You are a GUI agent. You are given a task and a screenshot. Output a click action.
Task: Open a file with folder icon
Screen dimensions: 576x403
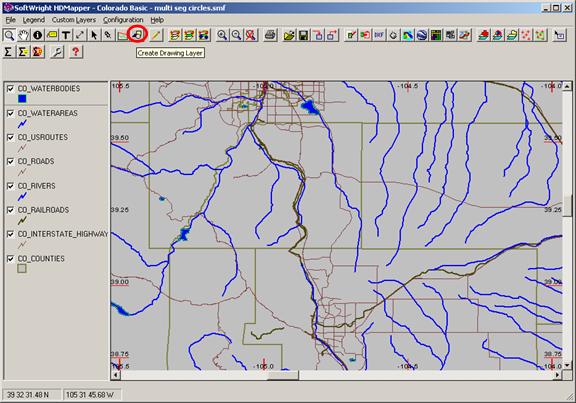289,35
